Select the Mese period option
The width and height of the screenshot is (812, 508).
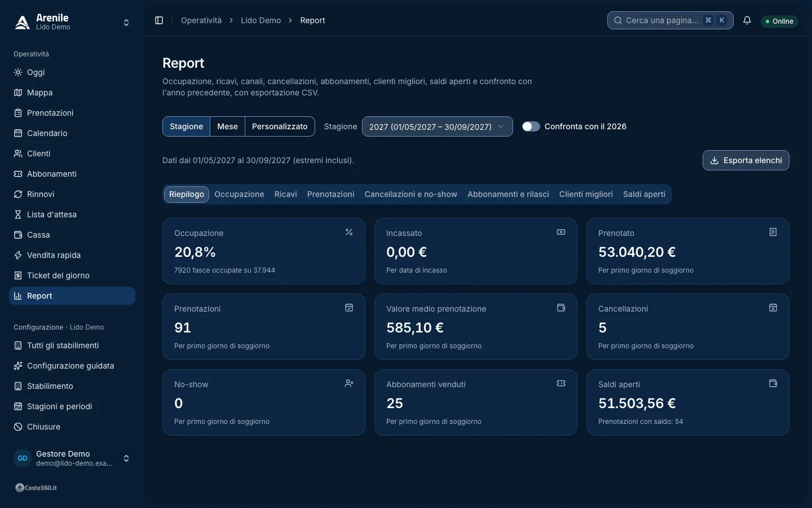point(228,126)
